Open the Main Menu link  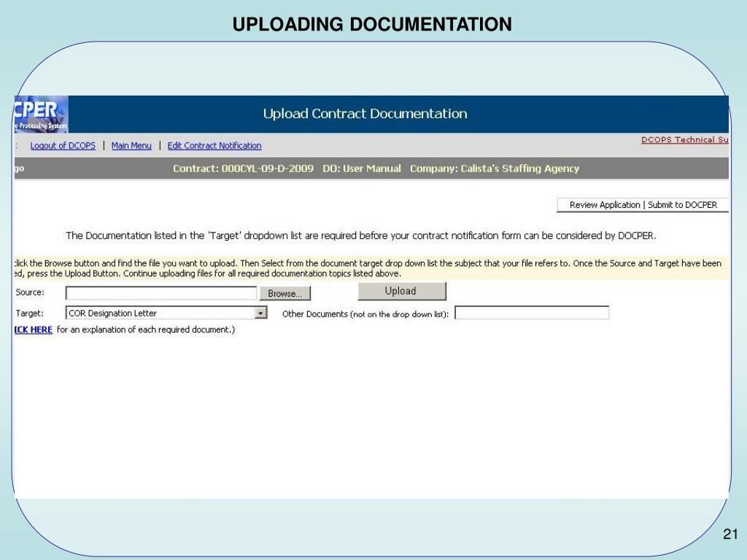click(131, 146)
